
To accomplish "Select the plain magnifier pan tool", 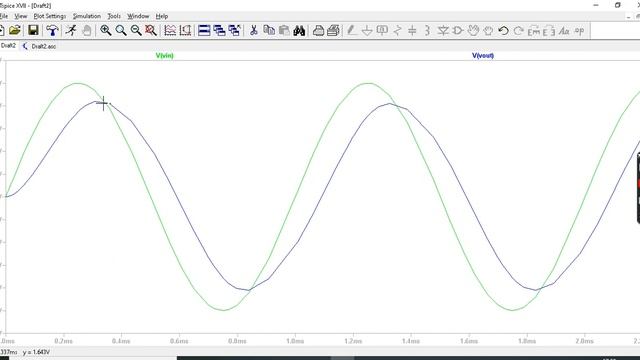I will tap(121, 30).
